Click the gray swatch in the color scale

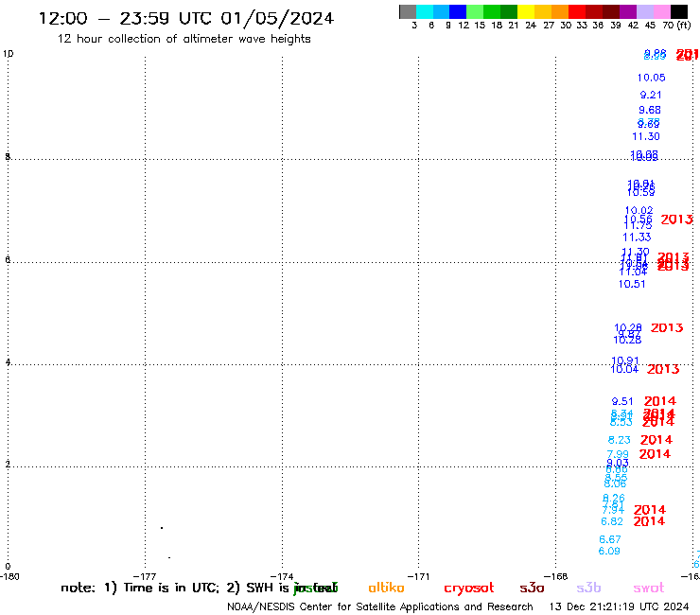pyautogui.click(x=408, y=11)
